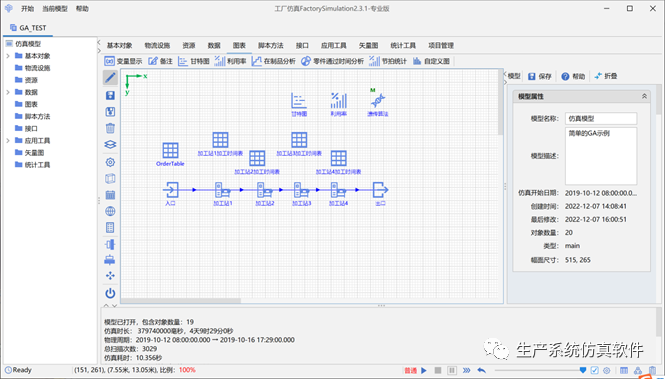This screenshot has height=379, width=665.
Task: Select the 遗传算法 DNA object on canvas
Action: click(x=377, y=103)
